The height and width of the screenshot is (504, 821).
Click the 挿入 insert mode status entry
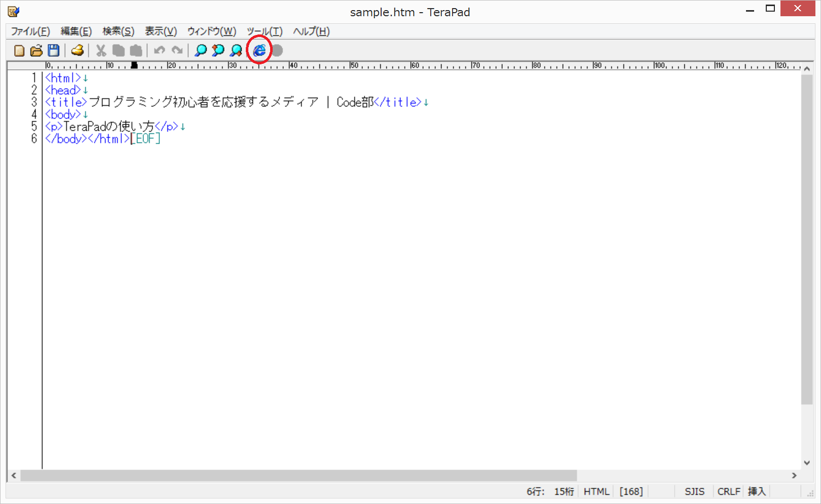[757, 491]
